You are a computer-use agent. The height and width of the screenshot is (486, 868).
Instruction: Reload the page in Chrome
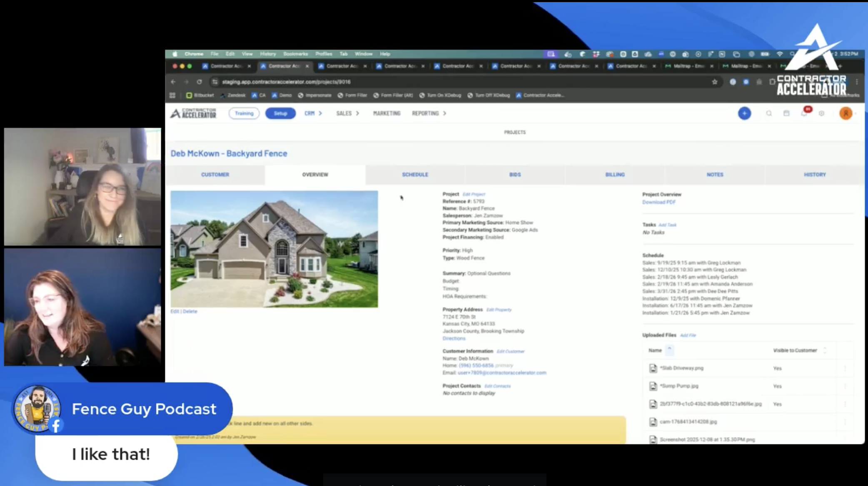click(x=200, y=82)
